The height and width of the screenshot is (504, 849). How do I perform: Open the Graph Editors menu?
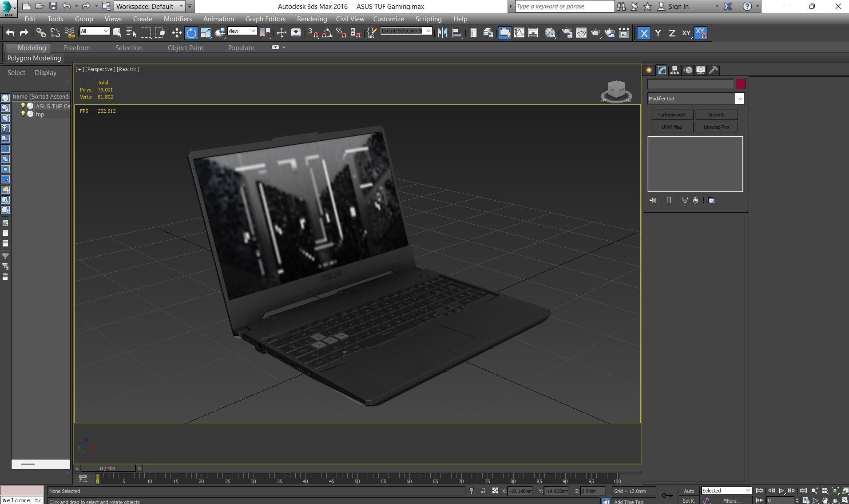(x=265, y=19)
